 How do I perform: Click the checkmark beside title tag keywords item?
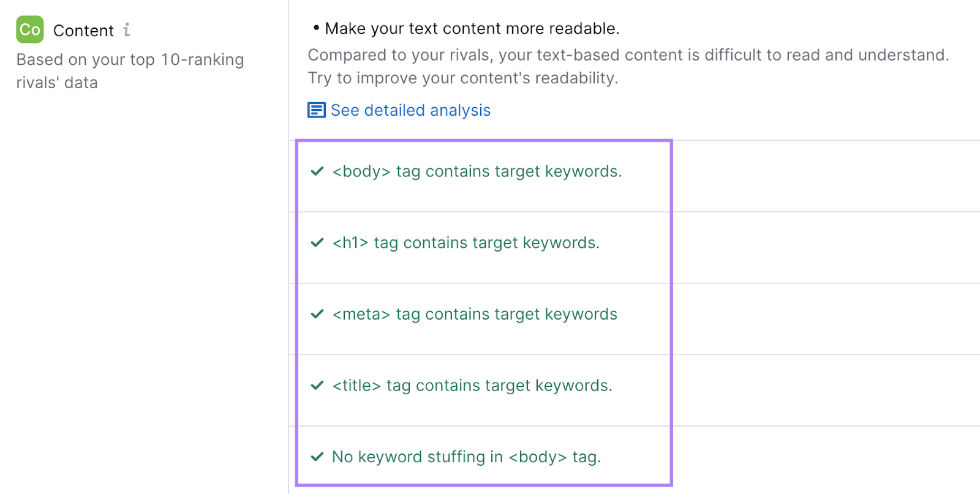pos(317,386)
